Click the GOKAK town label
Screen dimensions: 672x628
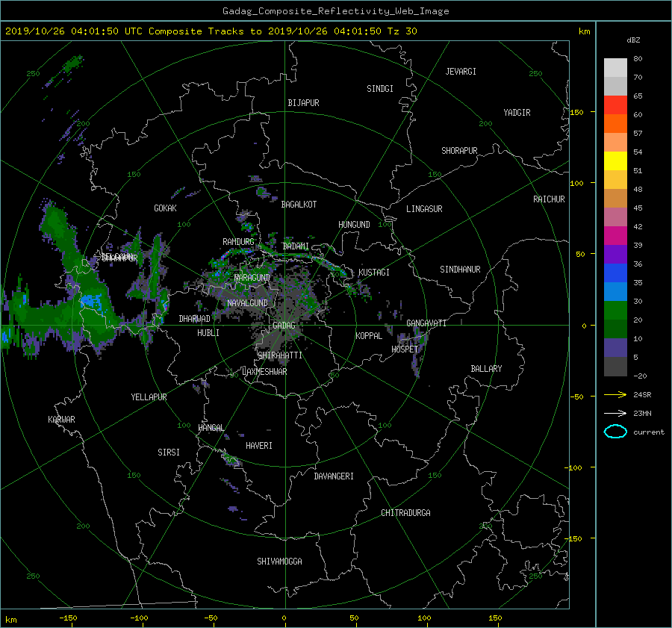point(166,208)
